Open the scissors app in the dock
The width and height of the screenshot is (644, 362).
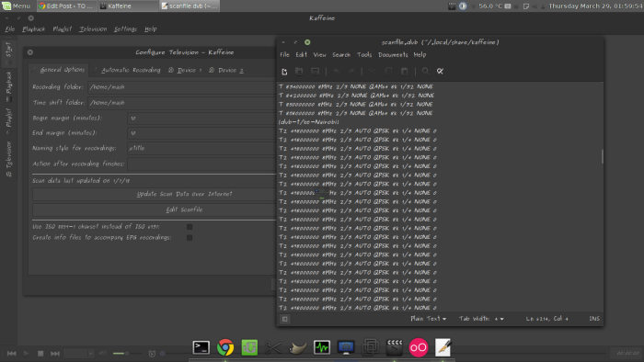pyautogui.click(x=273, y=347)
